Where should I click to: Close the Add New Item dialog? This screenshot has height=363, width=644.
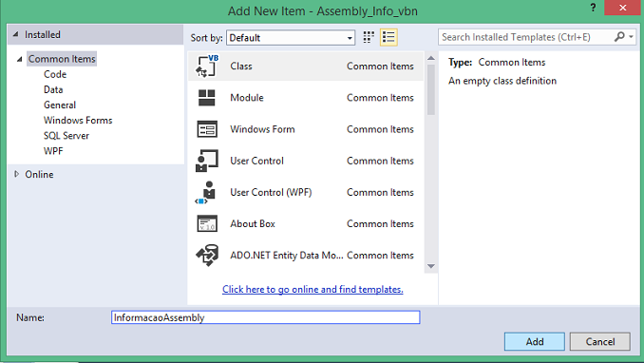(x=623, y=8)
